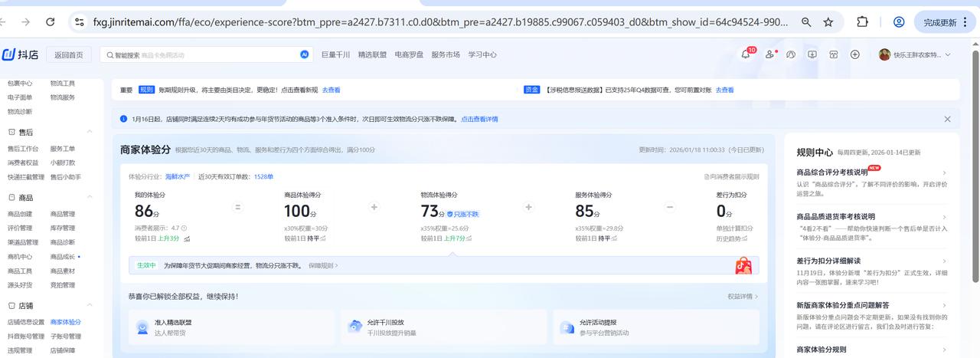Click the 海鲜水产 industry link
Image resolution: width=980 pixels, height=358 pixels.
pos(178,176)
